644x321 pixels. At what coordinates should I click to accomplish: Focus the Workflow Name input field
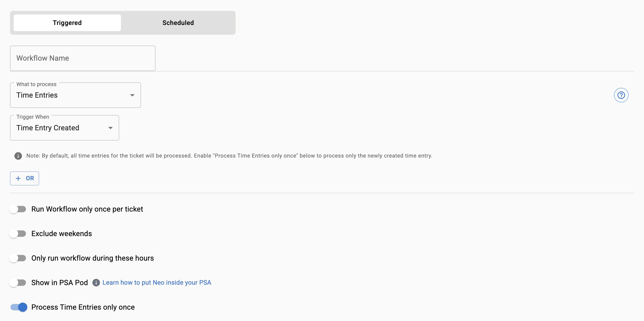[83, 58]
